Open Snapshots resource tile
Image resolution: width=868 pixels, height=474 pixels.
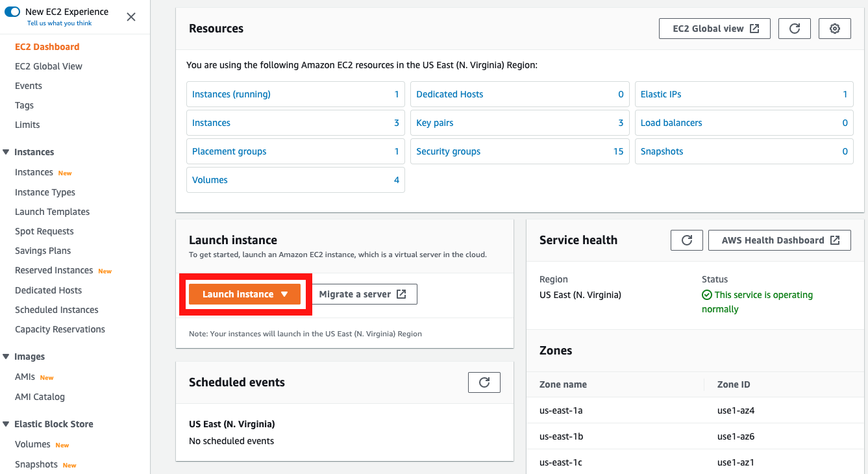744,151
